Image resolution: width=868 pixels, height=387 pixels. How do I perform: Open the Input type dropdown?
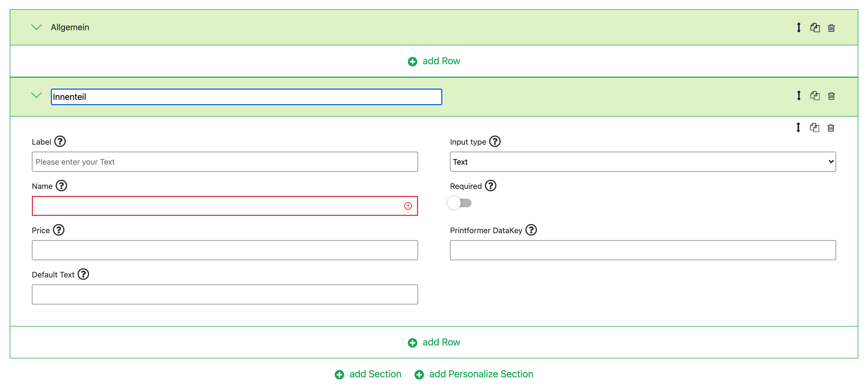642,162
